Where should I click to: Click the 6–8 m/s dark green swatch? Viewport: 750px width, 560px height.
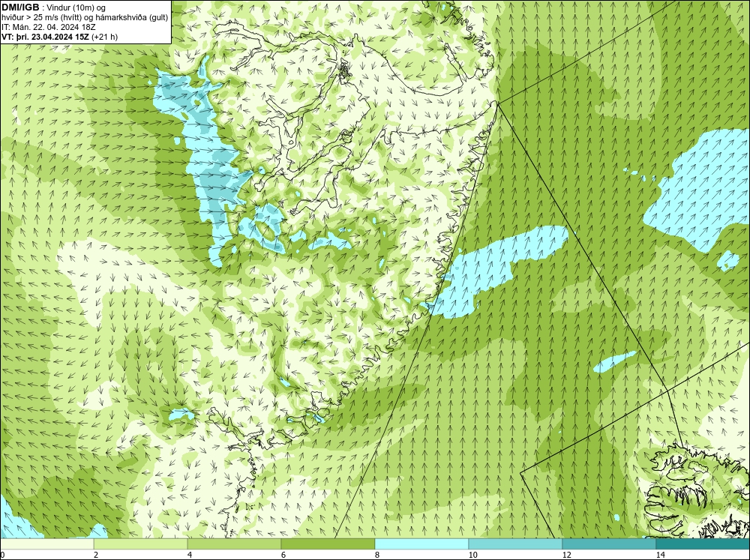pos(328,544)
